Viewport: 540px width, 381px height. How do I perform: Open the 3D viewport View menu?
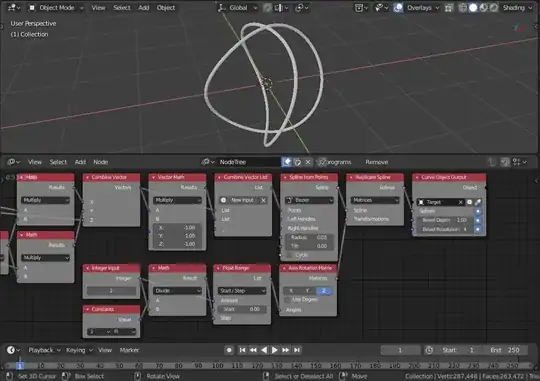[98, 8]
